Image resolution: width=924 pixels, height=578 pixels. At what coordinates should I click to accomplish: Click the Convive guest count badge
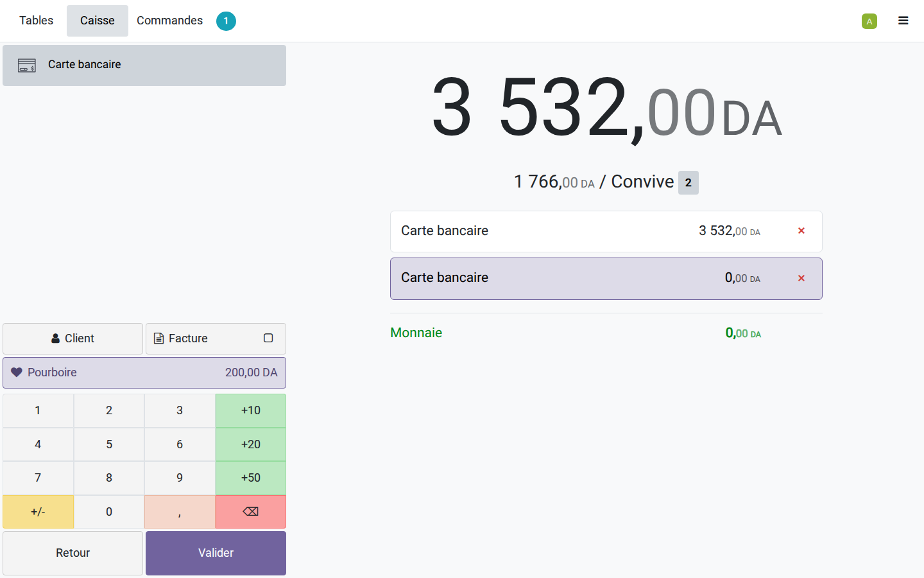pyautogui.click(x=689, y=182)
